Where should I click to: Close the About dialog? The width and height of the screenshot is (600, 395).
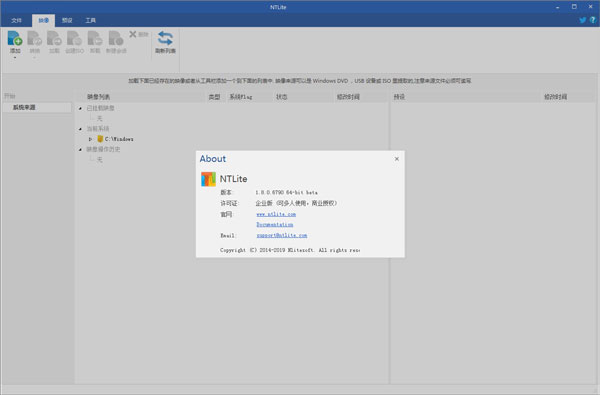pos(397,159)
